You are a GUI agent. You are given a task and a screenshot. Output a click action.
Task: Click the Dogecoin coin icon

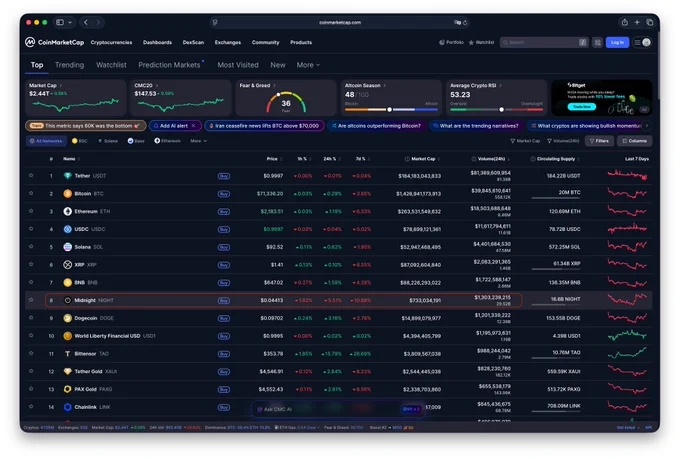pos(67,318)
